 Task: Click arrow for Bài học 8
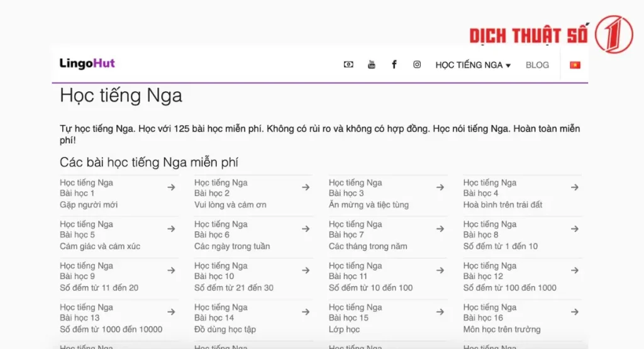coord(575,229)
